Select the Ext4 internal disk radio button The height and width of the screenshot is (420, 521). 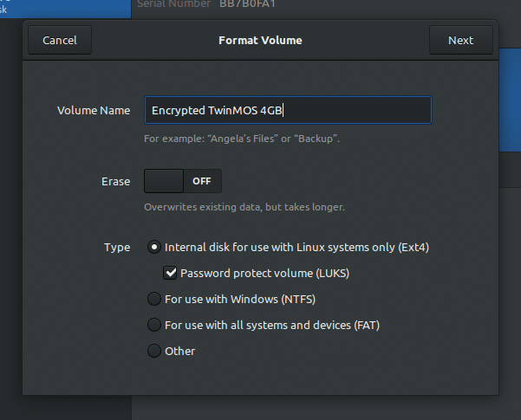[x=154, y=247]
